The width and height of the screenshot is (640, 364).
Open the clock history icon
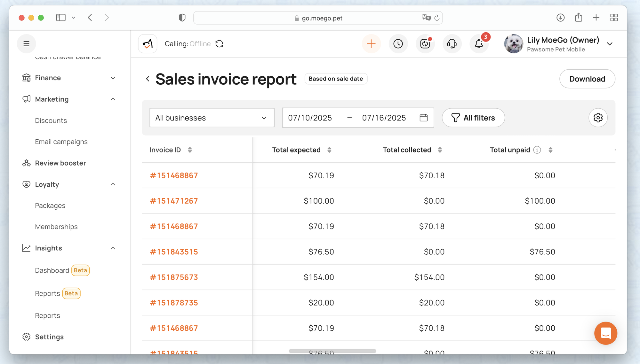click(x=398, y=44)
